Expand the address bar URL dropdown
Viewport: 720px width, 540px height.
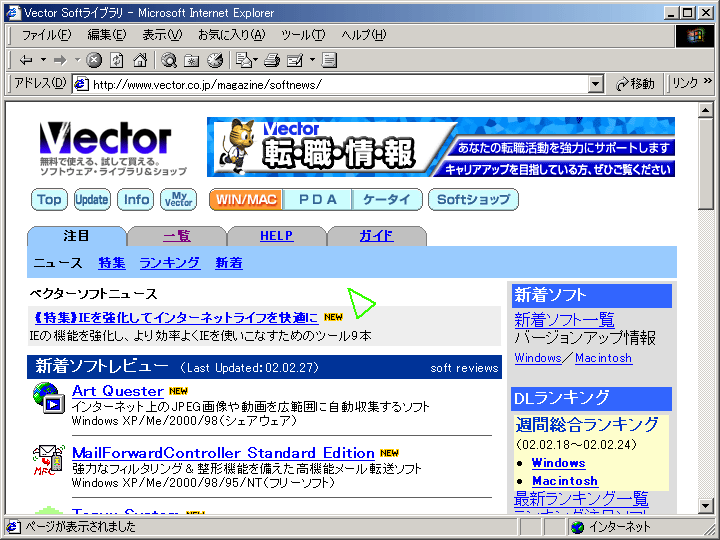596,84
